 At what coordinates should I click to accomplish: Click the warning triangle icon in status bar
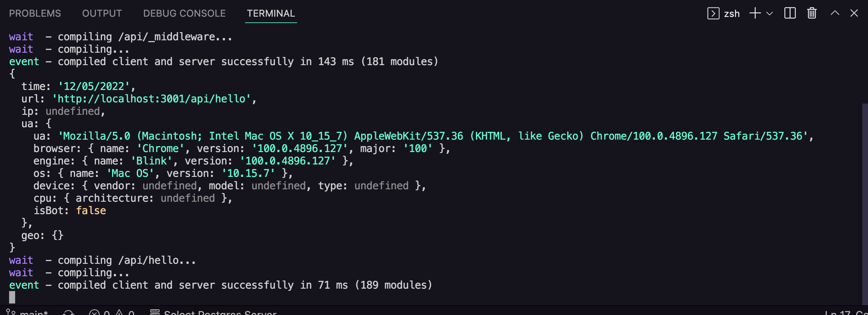point(119,313)
